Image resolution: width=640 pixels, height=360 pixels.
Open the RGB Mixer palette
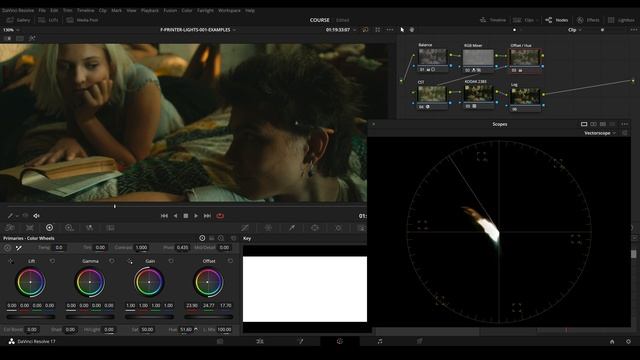tap(89, 228)
